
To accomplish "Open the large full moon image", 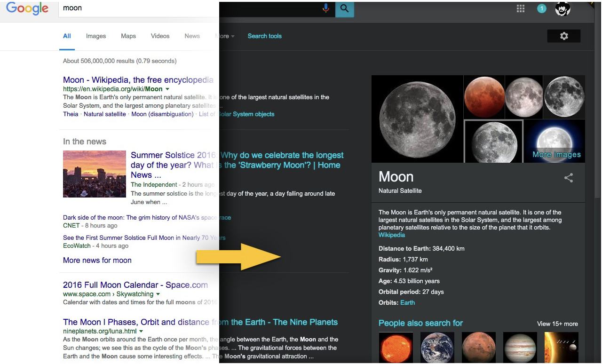I will click(x=417, y=119).
